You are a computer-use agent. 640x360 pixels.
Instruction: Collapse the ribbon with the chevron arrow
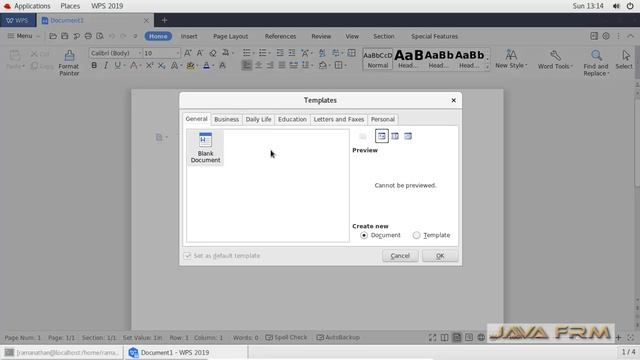[630, 36]
